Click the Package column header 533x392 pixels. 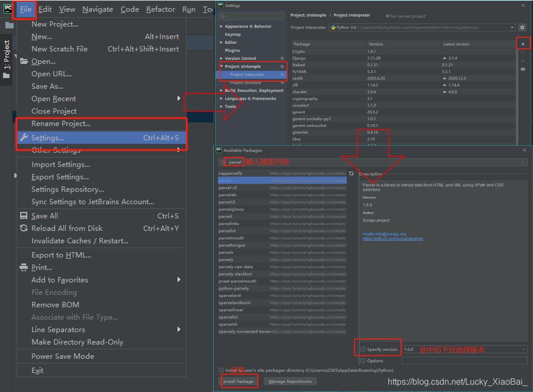tap(328, 44)
